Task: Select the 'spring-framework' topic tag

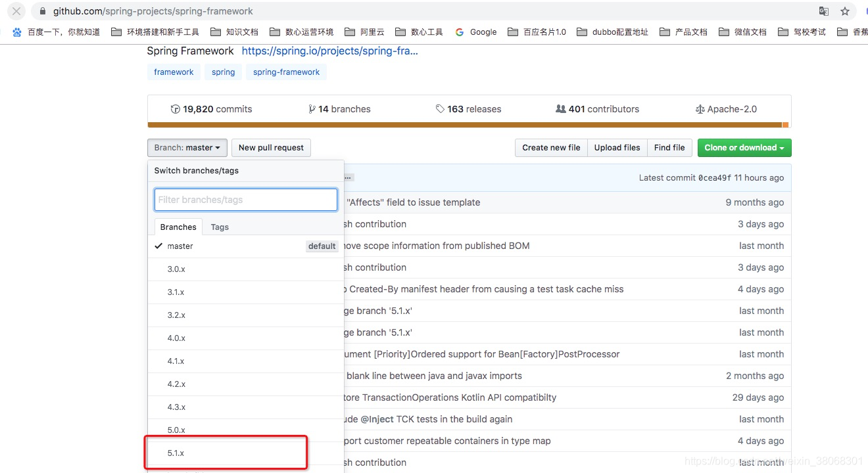Action: [286, 72]
